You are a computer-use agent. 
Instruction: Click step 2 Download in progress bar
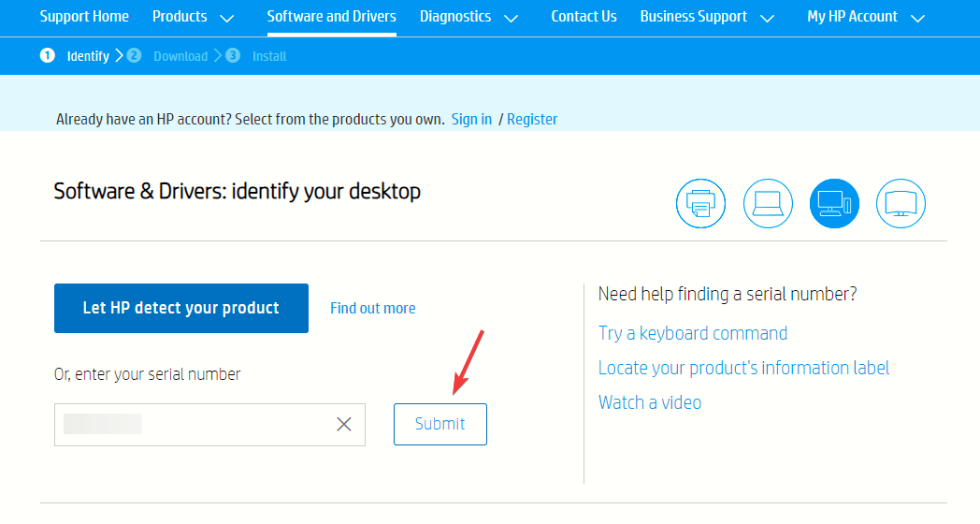click(167, 56)
